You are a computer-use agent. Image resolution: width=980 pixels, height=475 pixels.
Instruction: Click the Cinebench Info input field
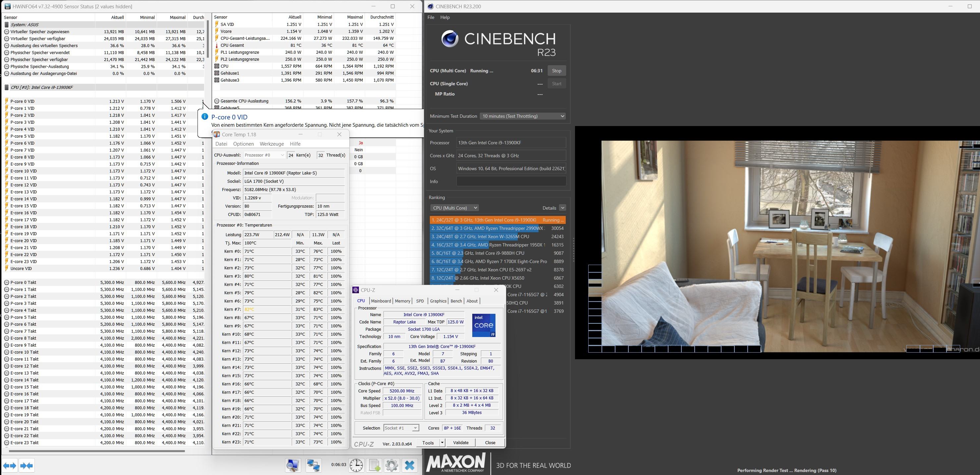pyautogui.click(x=511, y=181)
